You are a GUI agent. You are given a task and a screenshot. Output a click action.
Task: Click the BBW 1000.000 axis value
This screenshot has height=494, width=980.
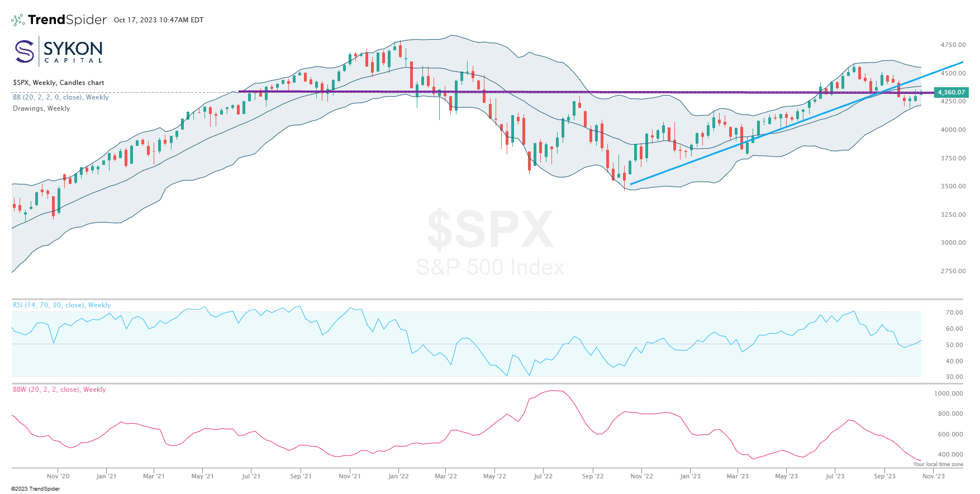coord(949,393)
